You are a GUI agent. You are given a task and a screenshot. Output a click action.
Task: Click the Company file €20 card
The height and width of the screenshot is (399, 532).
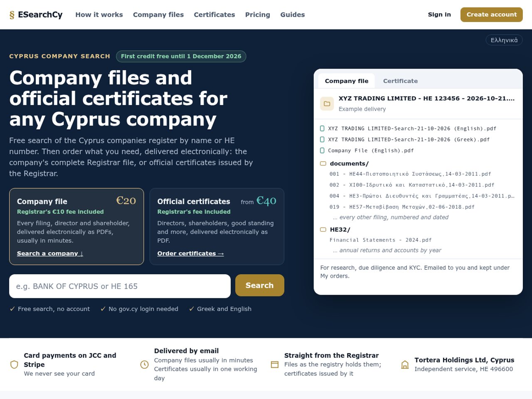tap(76, 227)
